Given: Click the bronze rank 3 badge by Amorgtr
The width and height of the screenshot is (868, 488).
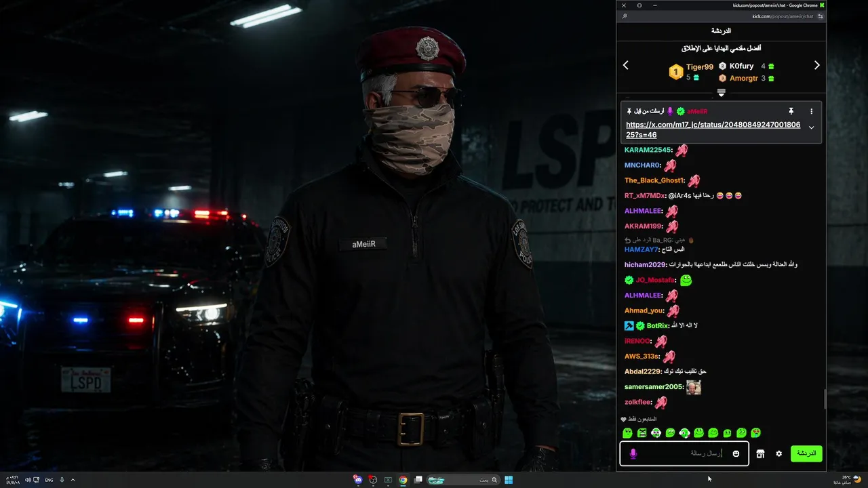Looking at the screenshot, I should pyautogui.click(x=722, y=79).
